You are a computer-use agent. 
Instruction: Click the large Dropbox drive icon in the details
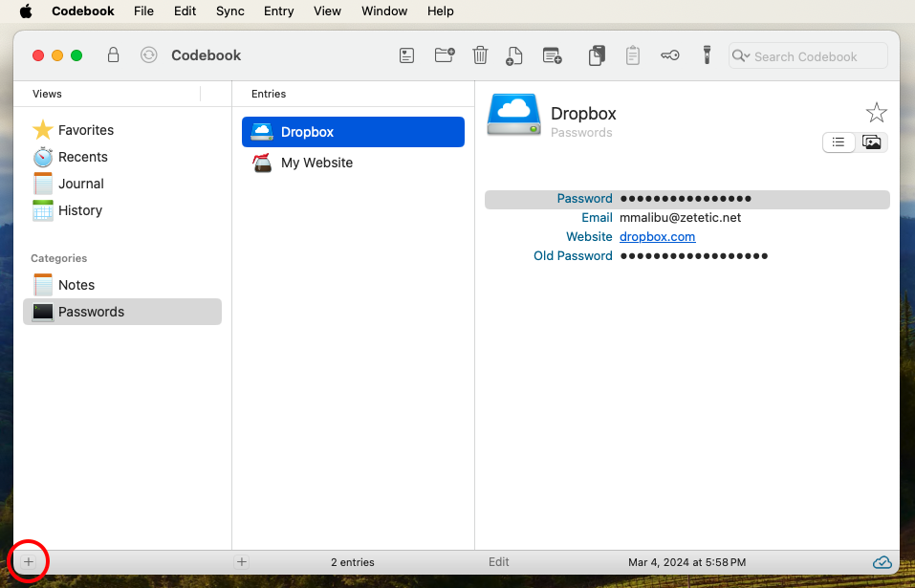pos(514,115)
